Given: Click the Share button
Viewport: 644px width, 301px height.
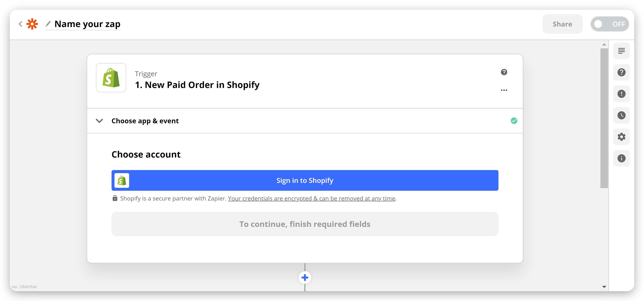Looking at the screenshot, I should 562,24.
